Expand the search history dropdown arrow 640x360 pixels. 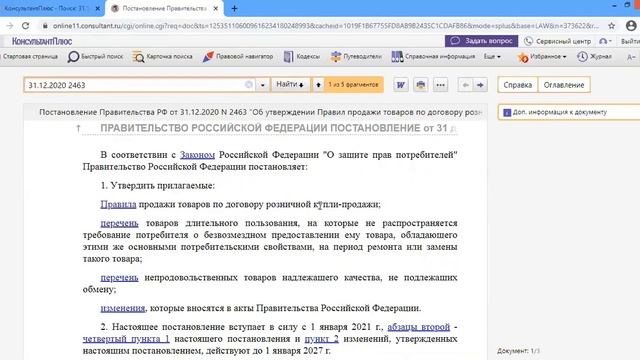click(x=263, y=85)
